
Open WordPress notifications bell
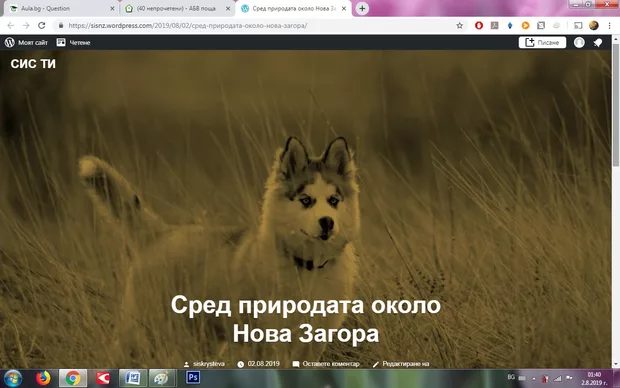click(x=598, y=42)
